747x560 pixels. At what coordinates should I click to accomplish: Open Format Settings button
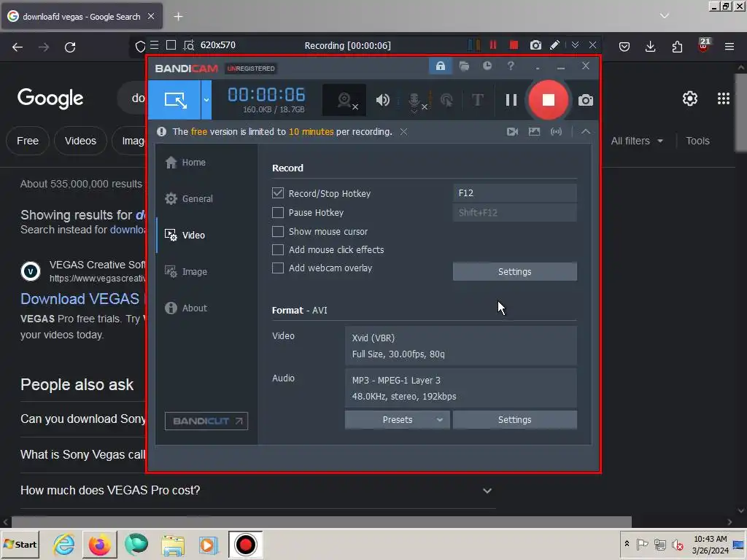click(x=514, y=420)
